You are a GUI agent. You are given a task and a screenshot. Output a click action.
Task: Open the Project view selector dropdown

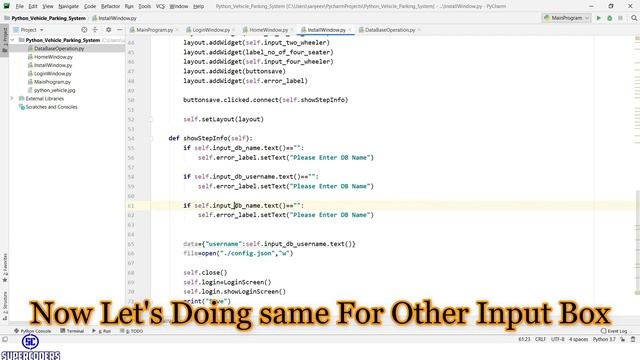click(x=28, y=30)
